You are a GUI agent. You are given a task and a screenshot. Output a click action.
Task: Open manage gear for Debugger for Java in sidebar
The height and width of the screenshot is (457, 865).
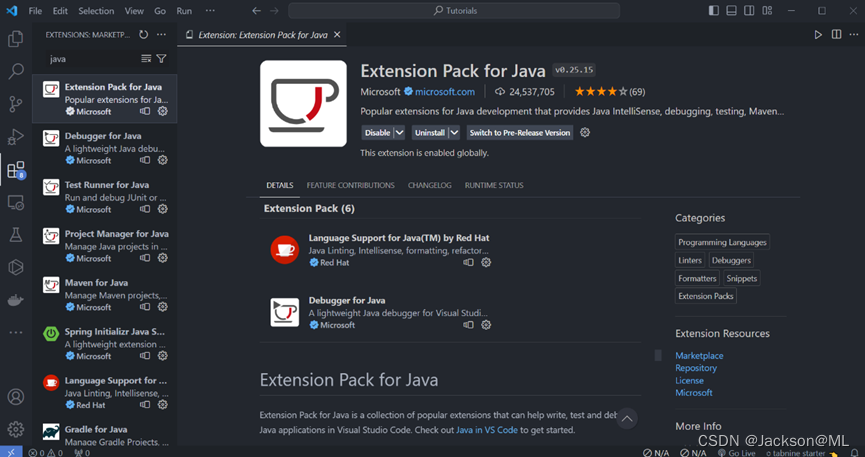163,160
